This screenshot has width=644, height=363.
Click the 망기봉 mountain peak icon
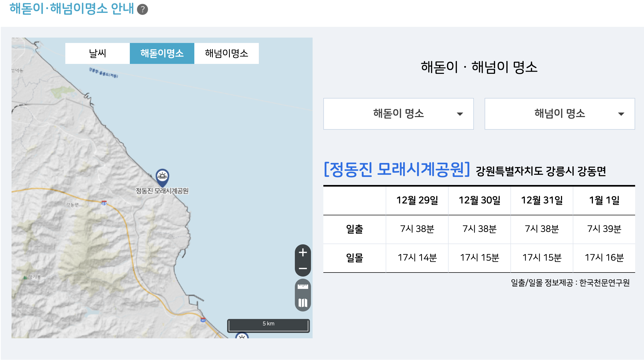point(25,277)
